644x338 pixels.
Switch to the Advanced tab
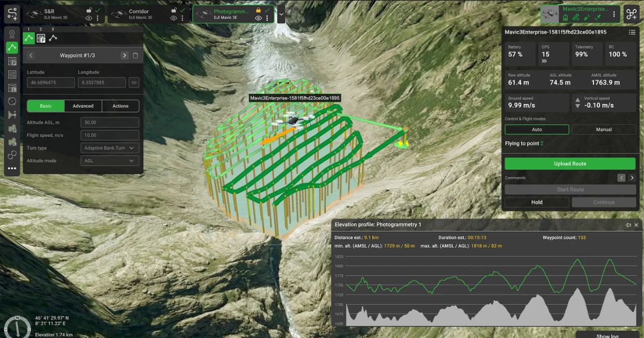(x=83, y=106)
